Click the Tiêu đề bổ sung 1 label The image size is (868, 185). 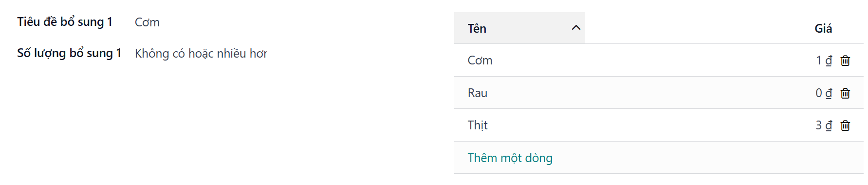point(65,22)
